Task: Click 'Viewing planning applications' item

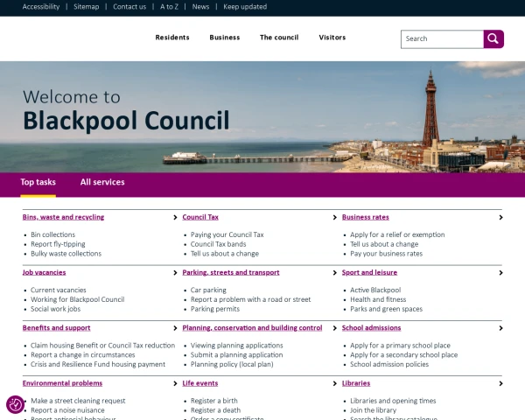Action: click(237, 346)
